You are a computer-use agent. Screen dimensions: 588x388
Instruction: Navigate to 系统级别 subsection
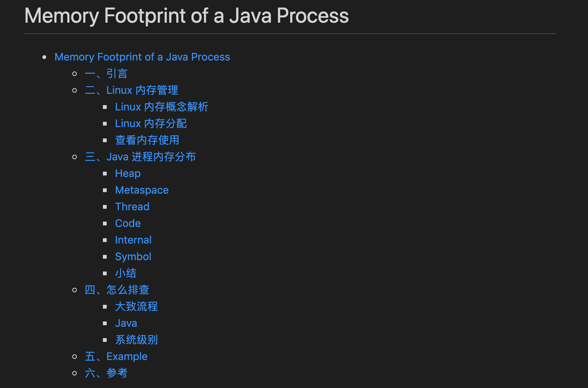[x=136, y=340]
